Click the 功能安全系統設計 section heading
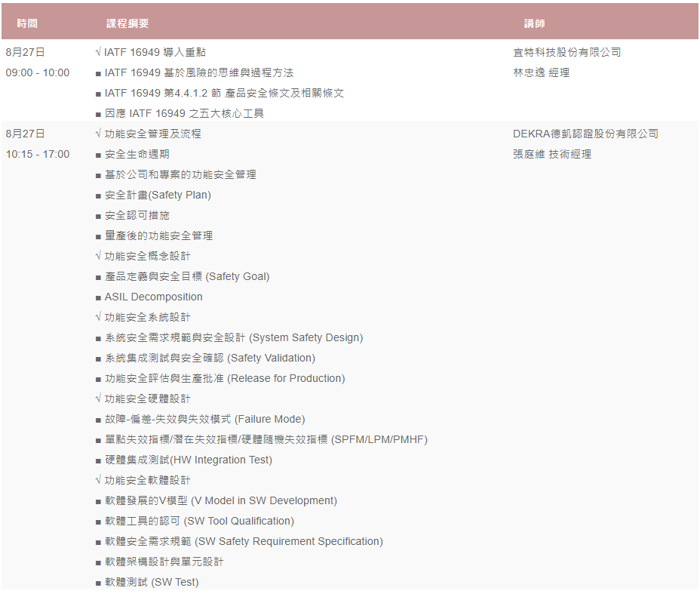Screen dimensions: 700x594 pyautogui.click(x=147, y=317)
